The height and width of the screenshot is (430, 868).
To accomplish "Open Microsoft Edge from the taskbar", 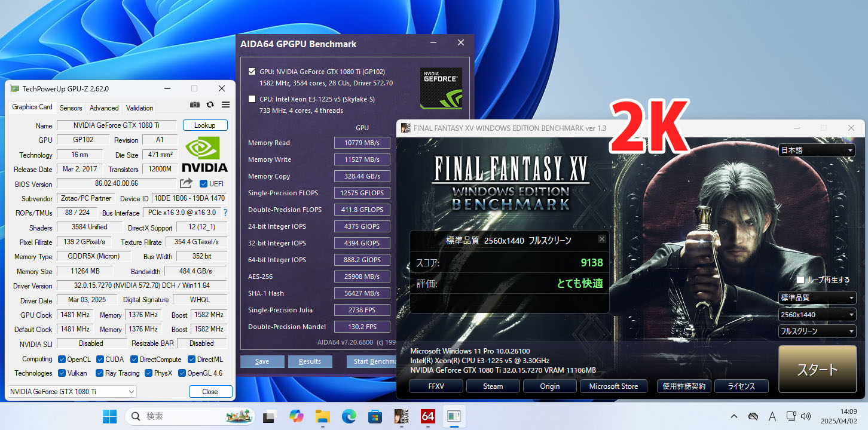I will (x=349, y=416).
